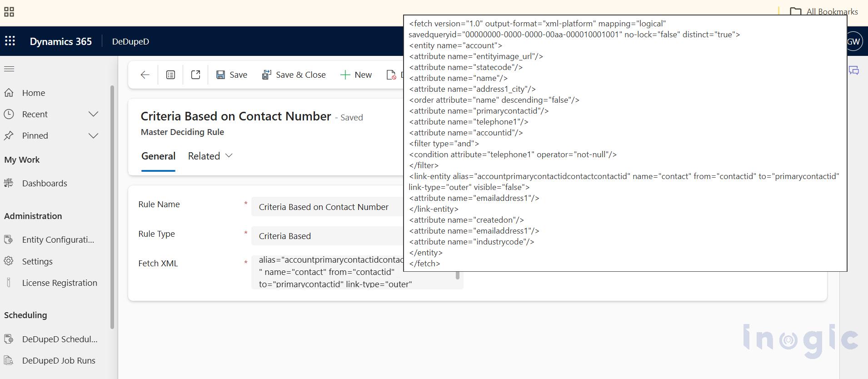Open the record set list icon
868x379 pixels.
pyautogui.click(x=170, y=75)
